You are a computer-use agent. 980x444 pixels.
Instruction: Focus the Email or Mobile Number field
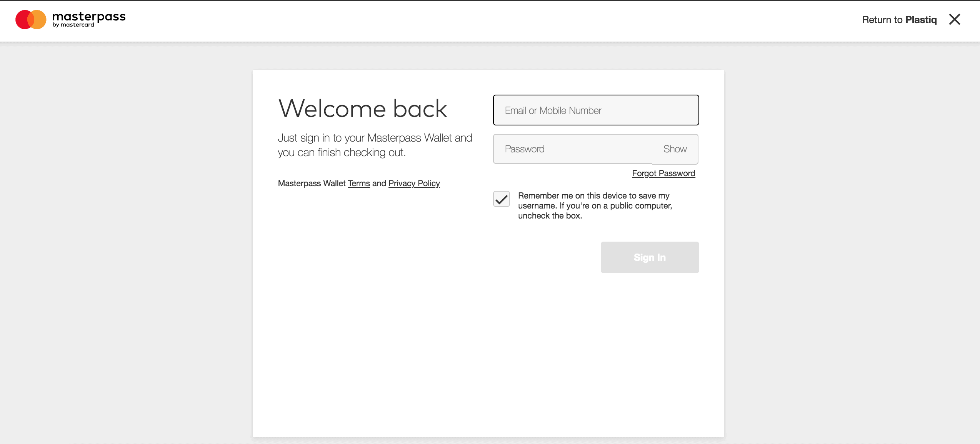point(596,110)
